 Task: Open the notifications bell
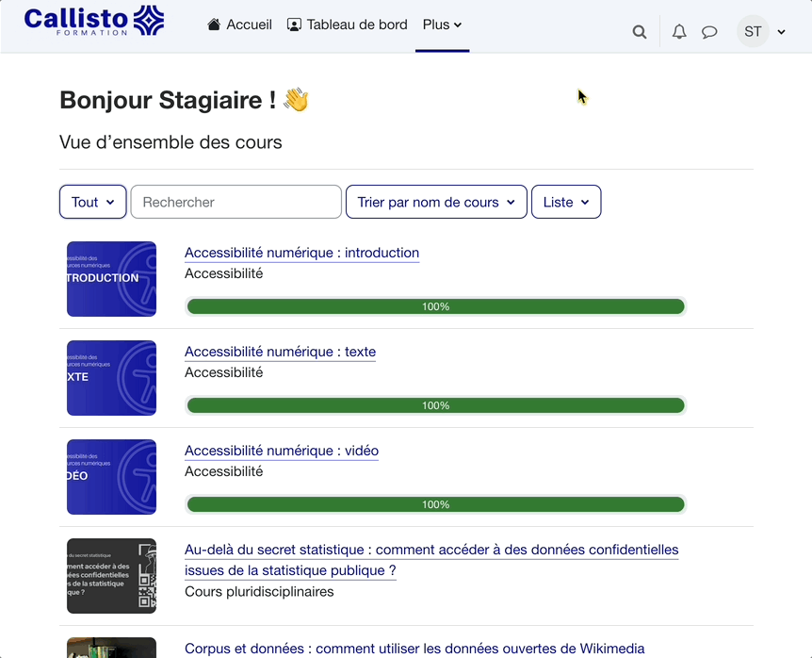pyautogui.click(x=679, y=32)
